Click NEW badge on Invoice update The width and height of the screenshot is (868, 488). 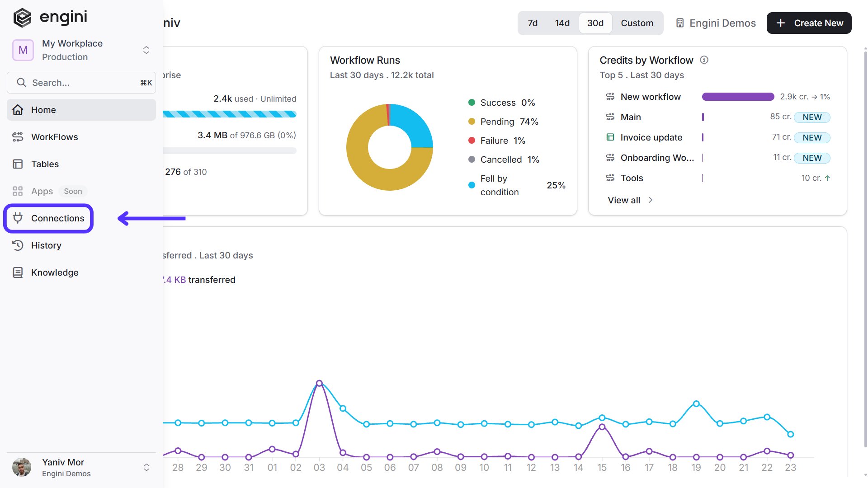tap(812, 137)
